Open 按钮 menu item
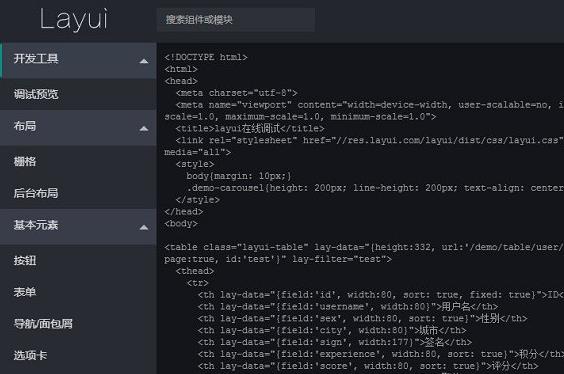564x374 pixels. pos(78,260)
